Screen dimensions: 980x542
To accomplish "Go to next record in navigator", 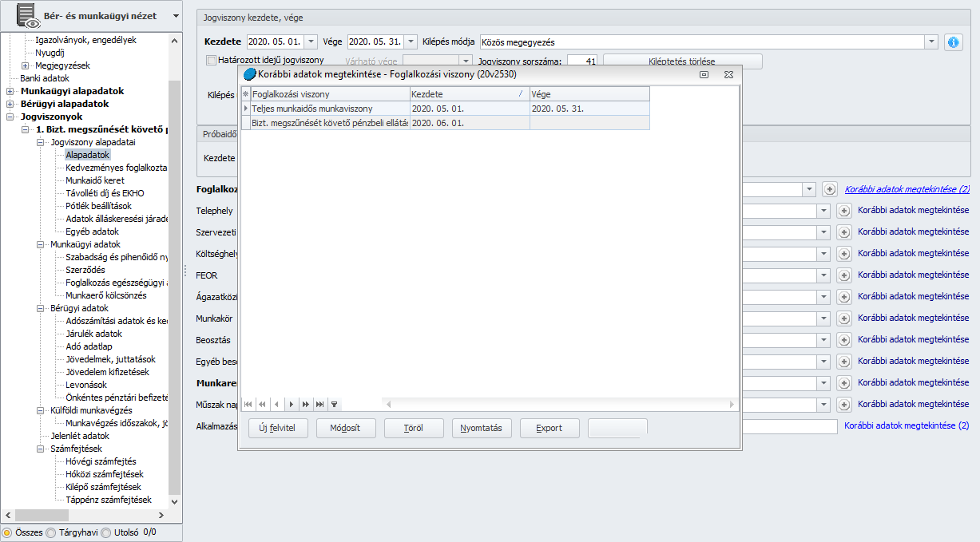I will [x=291, y=405].
